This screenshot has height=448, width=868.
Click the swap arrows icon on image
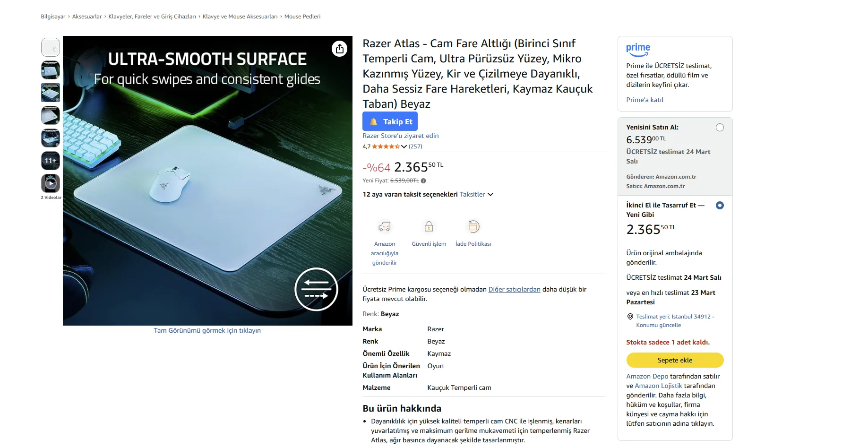pyautogui.click(x=316, y=289)
